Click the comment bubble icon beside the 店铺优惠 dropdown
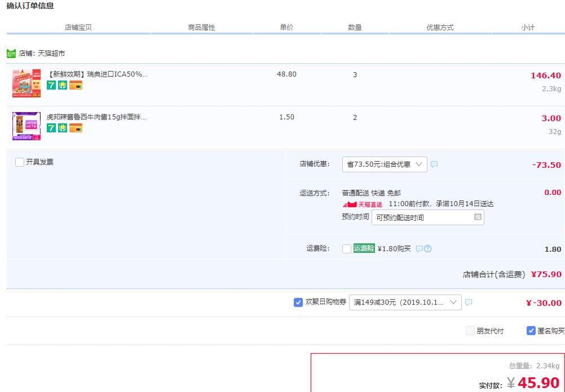The height and width of the screenshot is (392, 565). pyautogui.click(x=434, y=164)
